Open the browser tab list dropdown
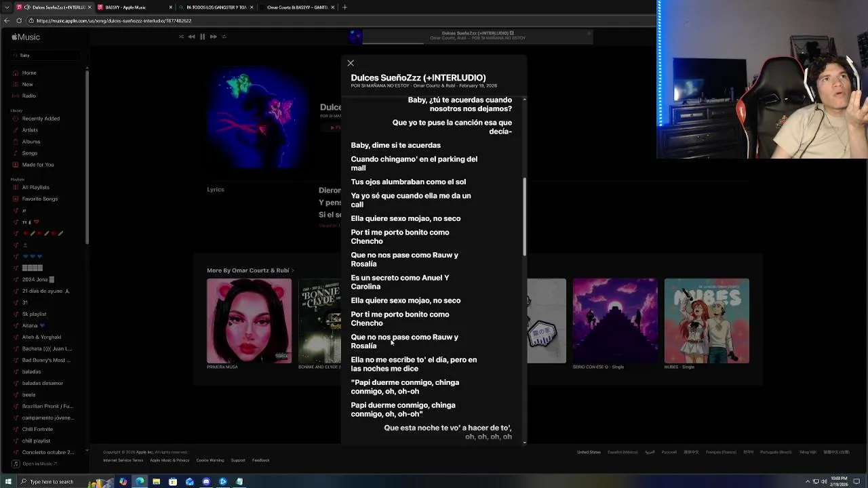868x488 pixels. 6,7
